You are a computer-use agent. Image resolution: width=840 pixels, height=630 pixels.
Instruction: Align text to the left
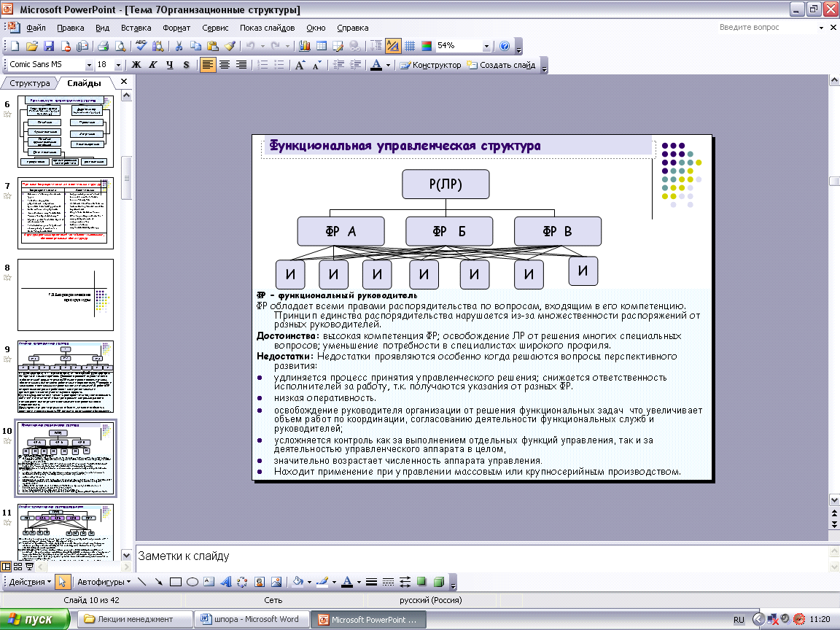pos(207,65)
